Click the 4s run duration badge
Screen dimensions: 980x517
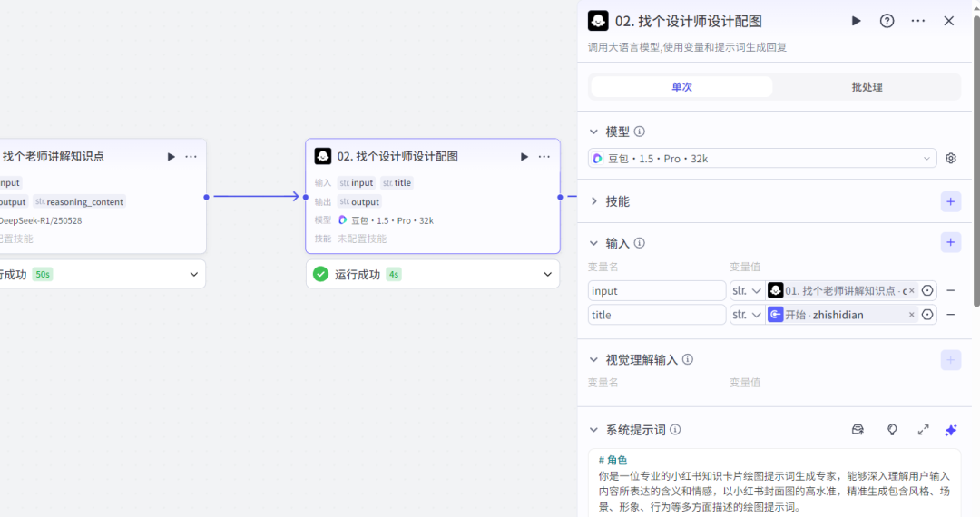pyautogui.click(x=394, y=274)
